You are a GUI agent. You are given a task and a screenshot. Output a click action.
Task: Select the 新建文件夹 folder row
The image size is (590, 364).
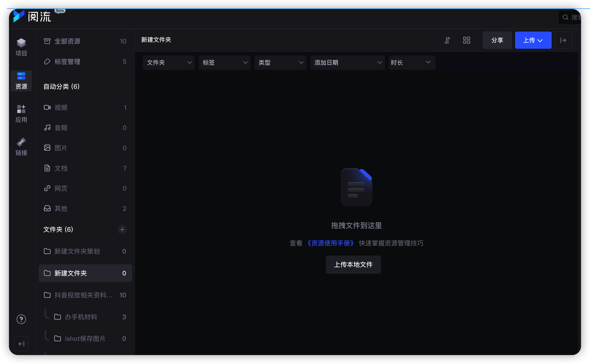click(85, 273)
